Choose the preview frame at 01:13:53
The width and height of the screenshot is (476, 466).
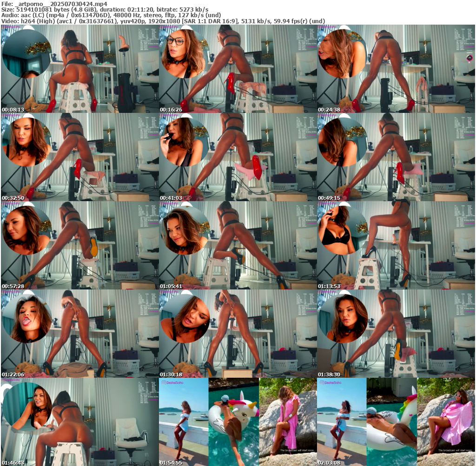tap(396, 245)
